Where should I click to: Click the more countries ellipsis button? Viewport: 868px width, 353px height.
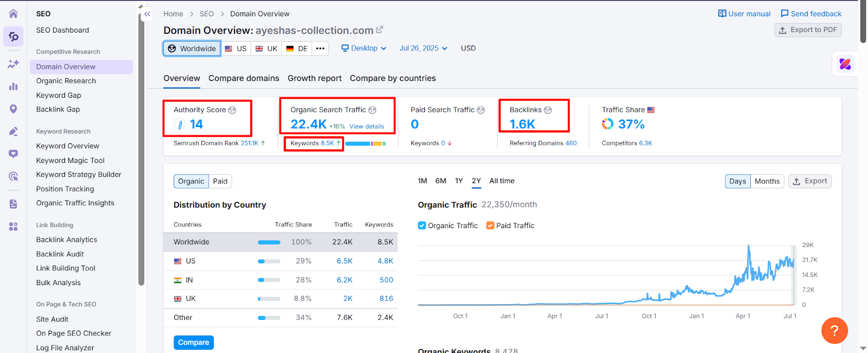click(321, 48)
